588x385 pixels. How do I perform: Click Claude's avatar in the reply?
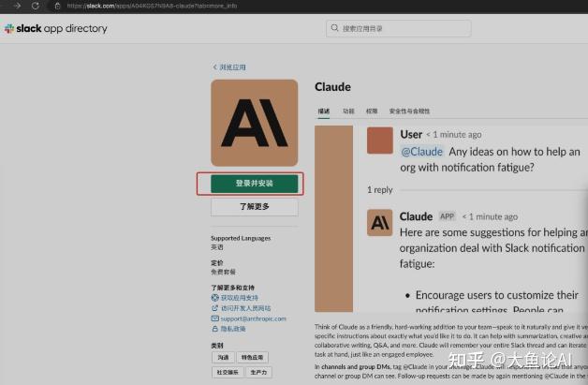pyautogui.click(x=379, y=223)
